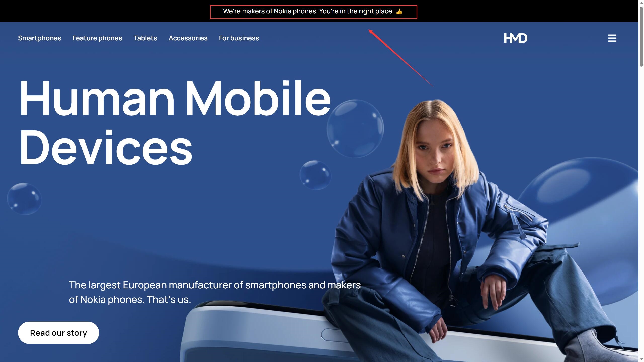
Task: Open the hamburger menu icon
Action: pos(612,38)
